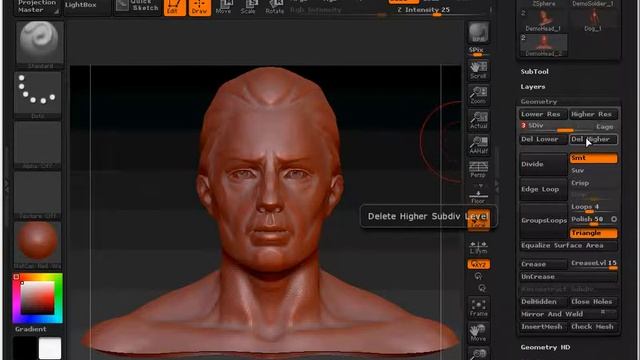
Task: Open the Alpha Off selector
Action: coord(38,145)
